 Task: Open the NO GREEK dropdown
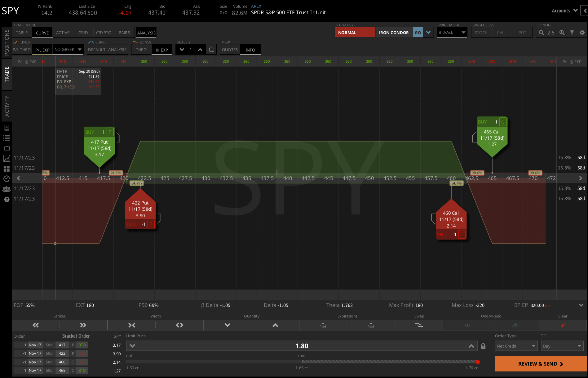tap(68, 50)
